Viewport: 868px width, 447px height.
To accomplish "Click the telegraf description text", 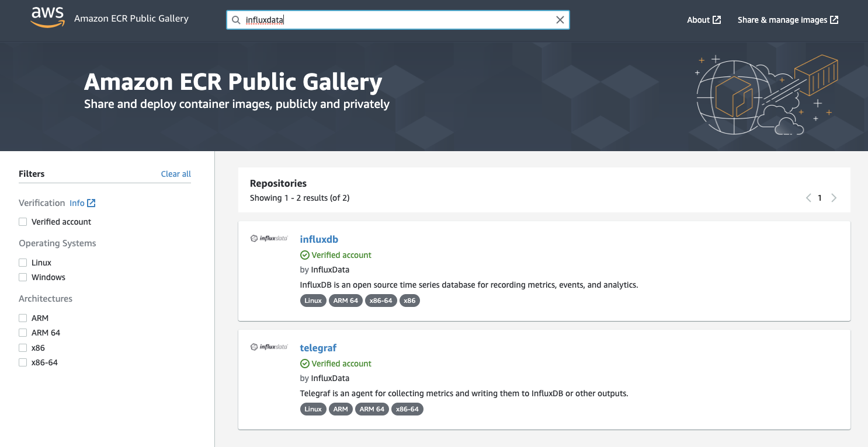I will (x=464, y=393).
